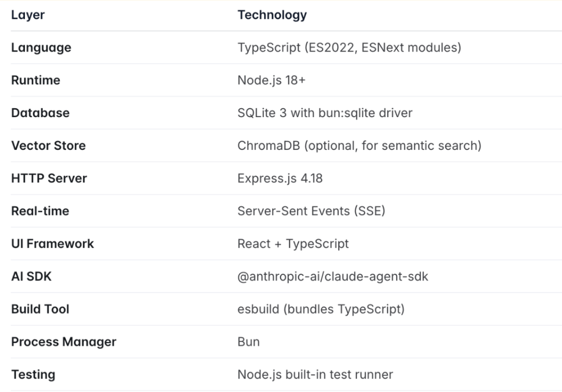562x392 pixels.
Task: Click the "Technology" column header
Action: (x=272, y=15)
